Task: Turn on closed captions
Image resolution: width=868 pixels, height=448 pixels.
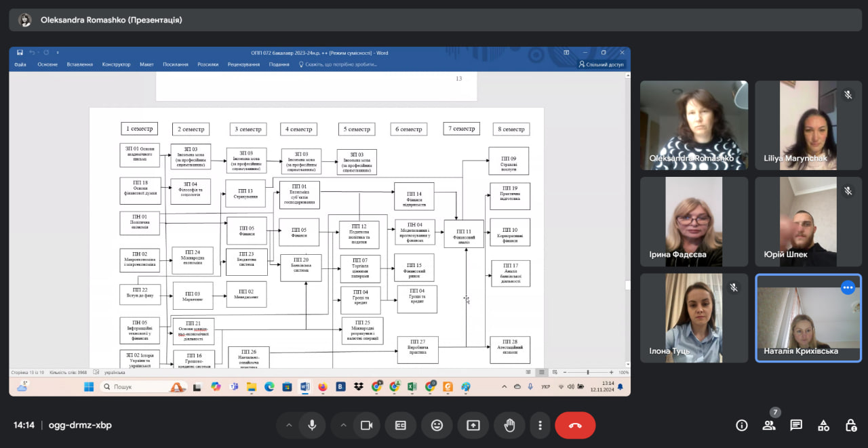Action: pos(401,426)
